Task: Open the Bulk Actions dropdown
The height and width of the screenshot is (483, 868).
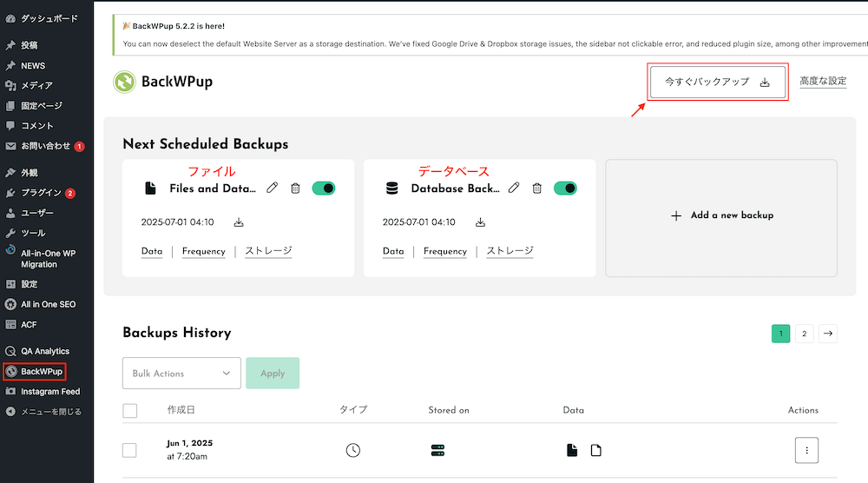Action: coord(181,374)
